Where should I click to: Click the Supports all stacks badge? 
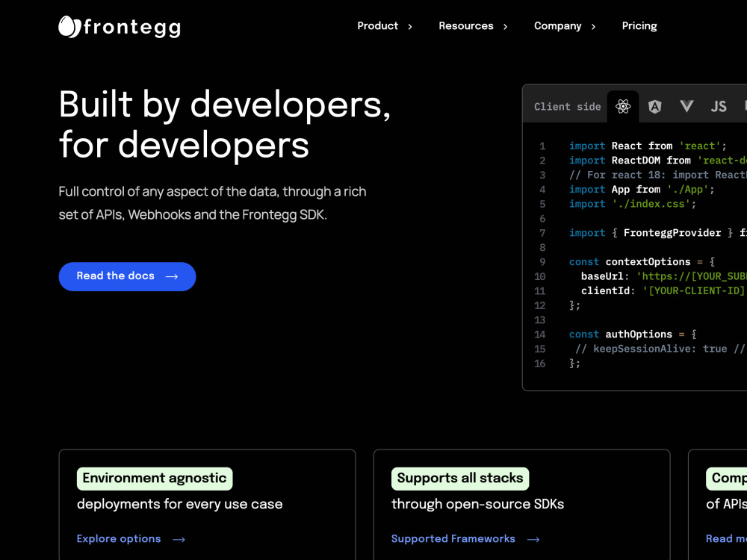pos(459,478)
